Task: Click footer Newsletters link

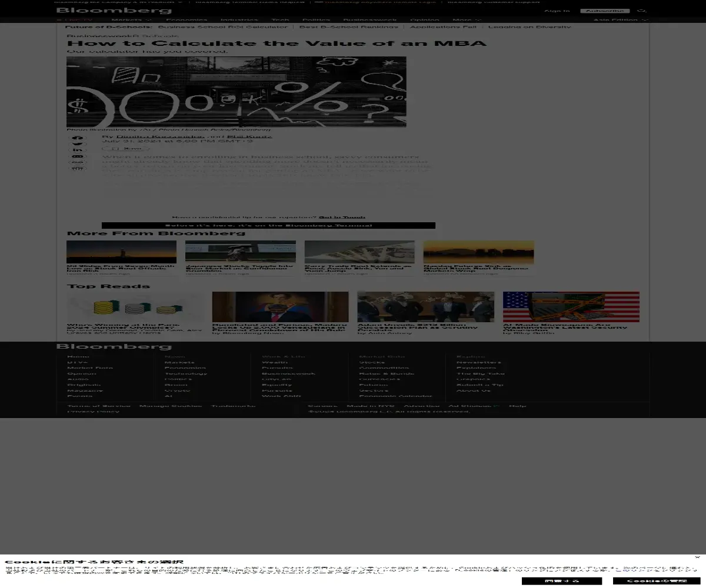Action: pos(479,362)
